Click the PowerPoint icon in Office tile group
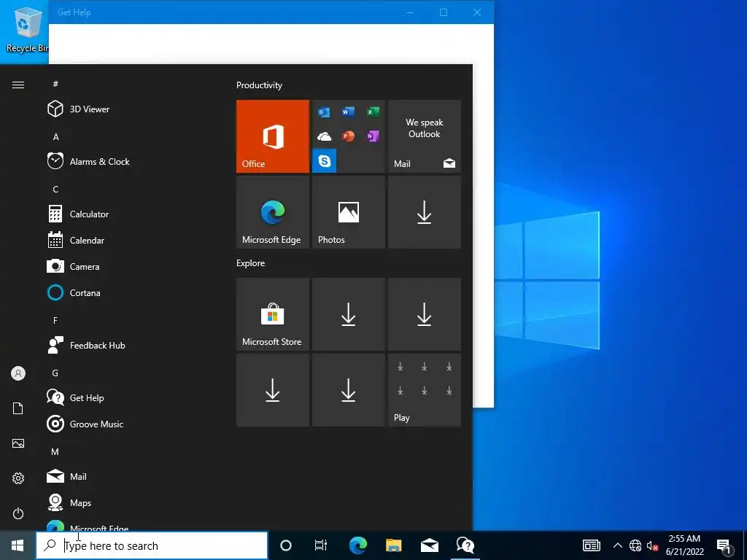Screen dimensions: 747x560 (x=348, y=136)
